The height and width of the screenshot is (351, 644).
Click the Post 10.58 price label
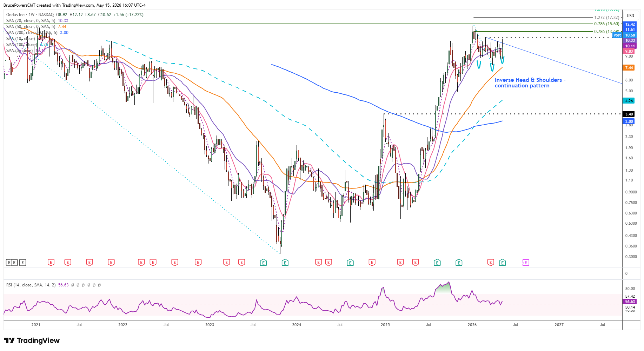(625, 35)
